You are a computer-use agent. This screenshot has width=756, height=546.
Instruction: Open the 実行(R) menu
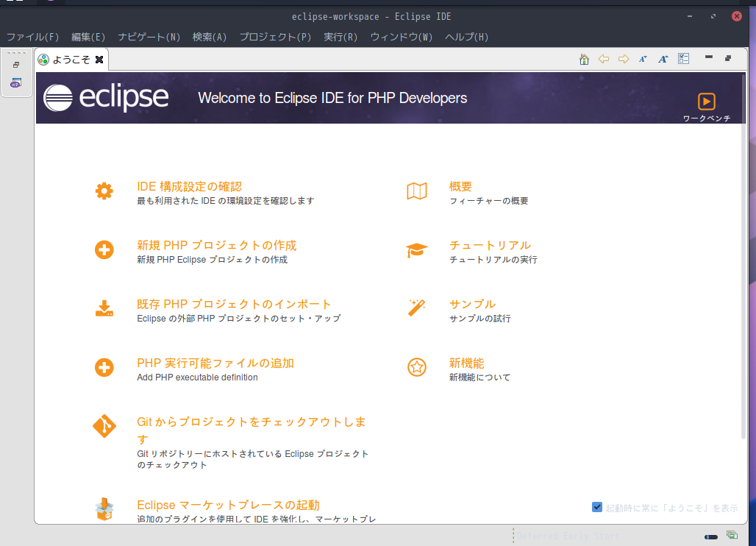pyautogui.click(x=341, y=37)
